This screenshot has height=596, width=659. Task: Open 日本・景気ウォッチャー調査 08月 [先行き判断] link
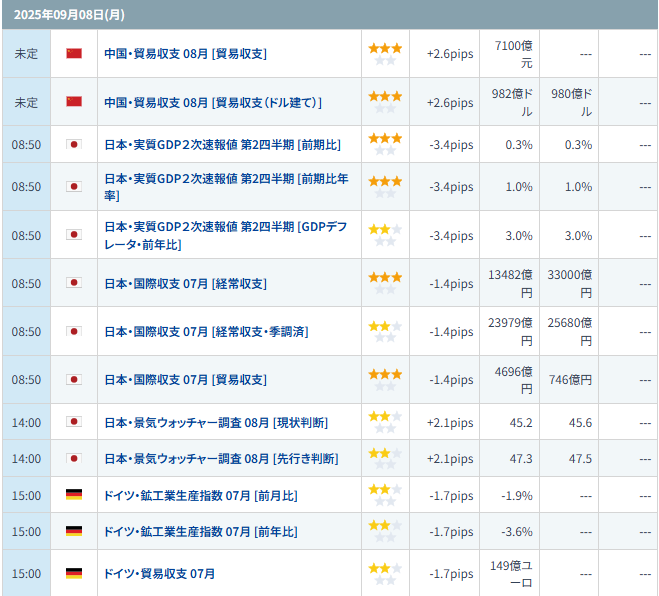click(x=221, y=459)
